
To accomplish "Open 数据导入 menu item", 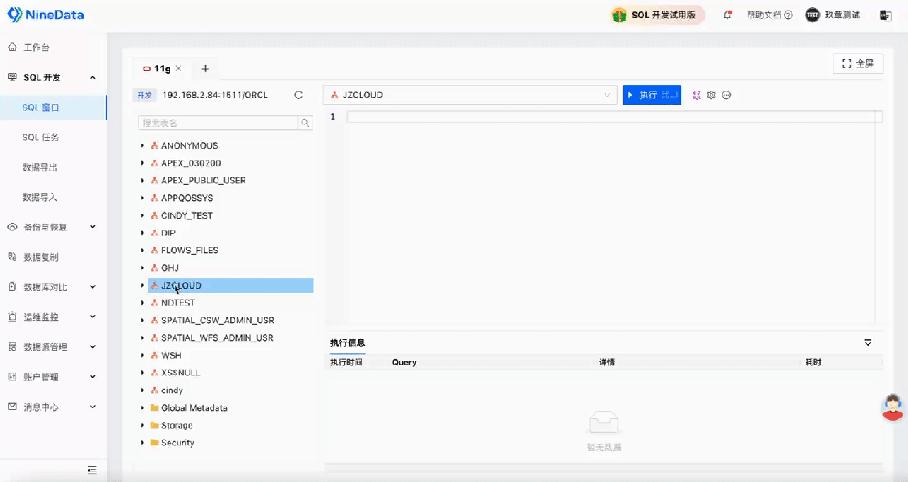I will (40, 197).
